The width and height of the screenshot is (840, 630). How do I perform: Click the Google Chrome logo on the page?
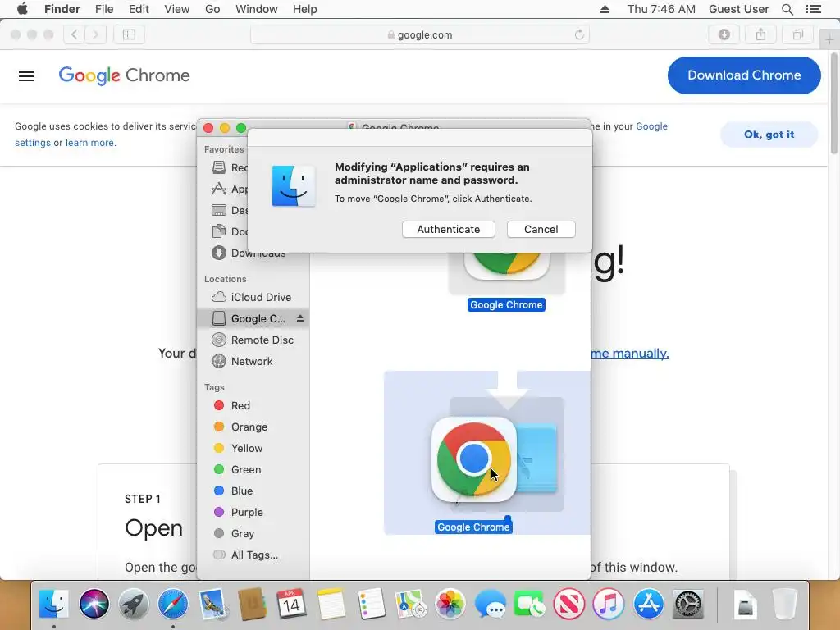click(x=125, y=75)
